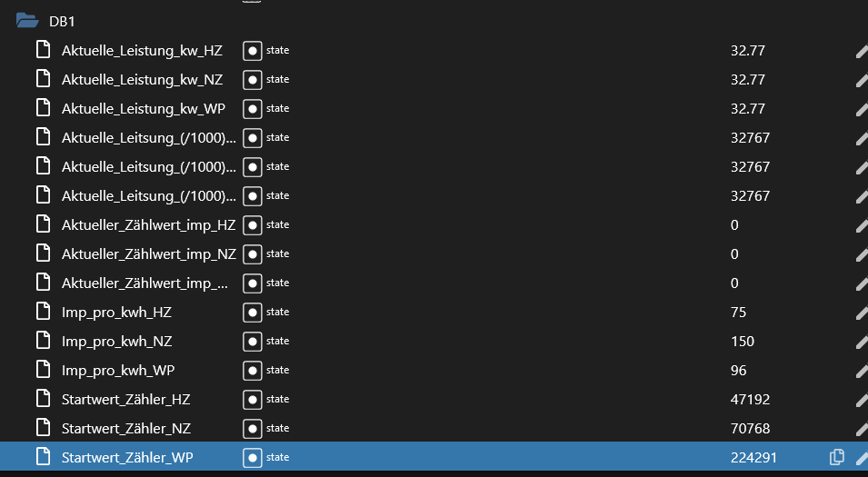Viewport: 868px width, 477px height.
Task: Collapse the DB1 folder
Action: (x=27, y=21)
